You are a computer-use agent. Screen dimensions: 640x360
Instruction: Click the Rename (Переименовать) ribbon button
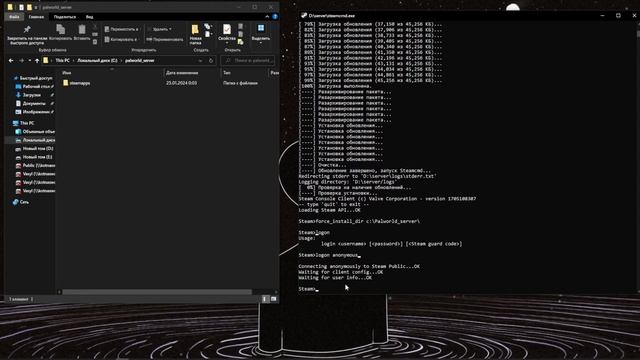(x=165, y=40)
